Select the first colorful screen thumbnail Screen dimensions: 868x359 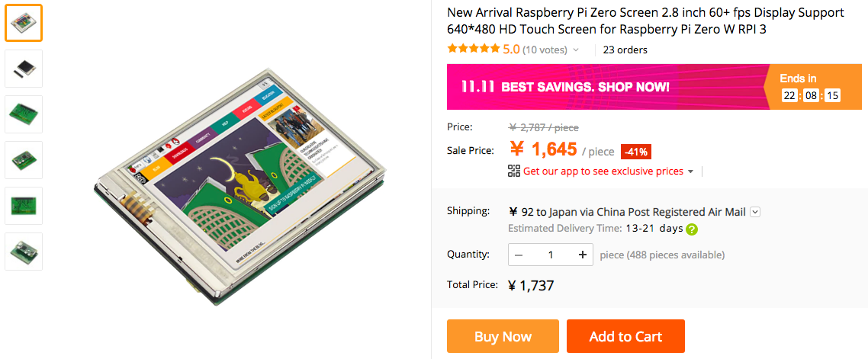pyautogui.click(x=24, y=23)
